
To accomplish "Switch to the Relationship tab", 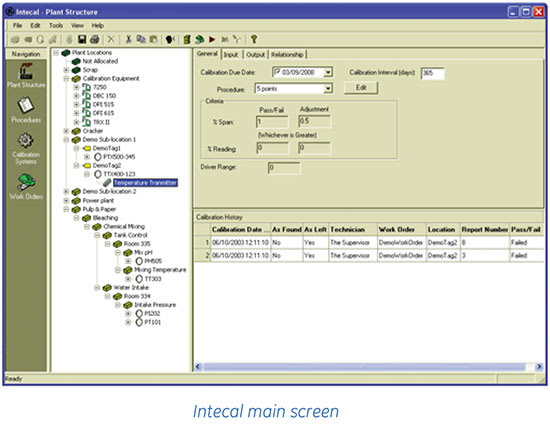I will tap(287, 55).
